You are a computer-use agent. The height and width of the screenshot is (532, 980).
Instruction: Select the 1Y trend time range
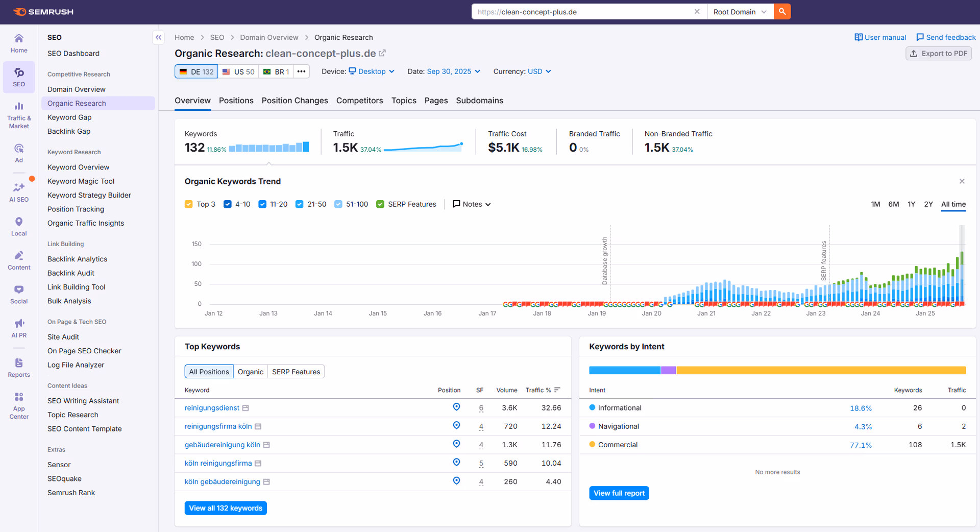click(912, 204)
